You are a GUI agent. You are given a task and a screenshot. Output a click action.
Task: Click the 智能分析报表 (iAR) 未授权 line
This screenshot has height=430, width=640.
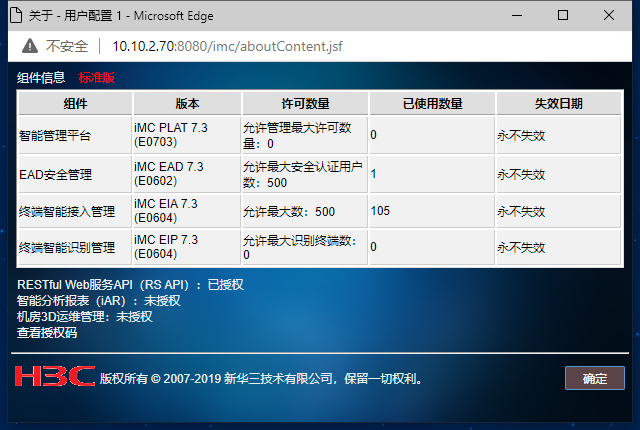tap(99, 301)
